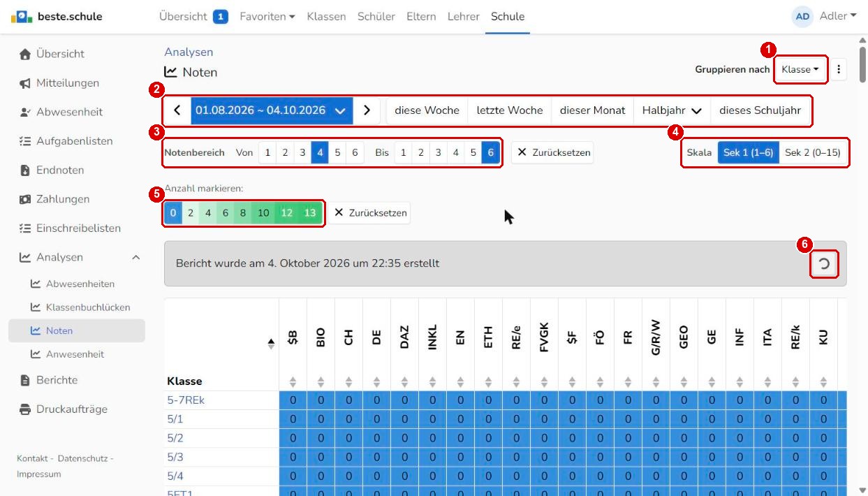The image size is (868, 496).
Task: Open the Gruppieren nach Klasse dropdown
Action: click(x=800, y=69)
